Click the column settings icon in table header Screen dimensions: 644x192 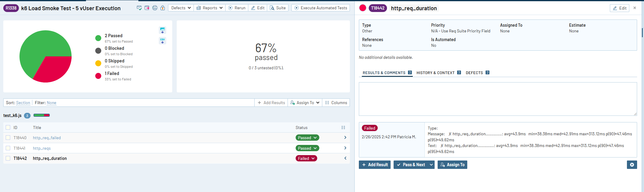(x=343, y=127)
